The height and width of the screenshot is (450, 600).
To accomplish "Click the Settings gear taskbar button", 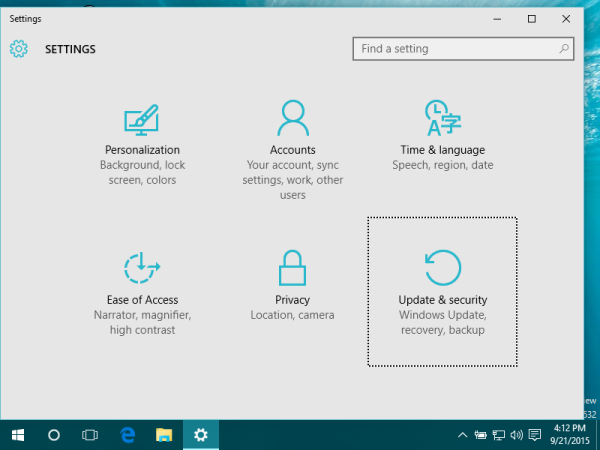I will [201, 435].
